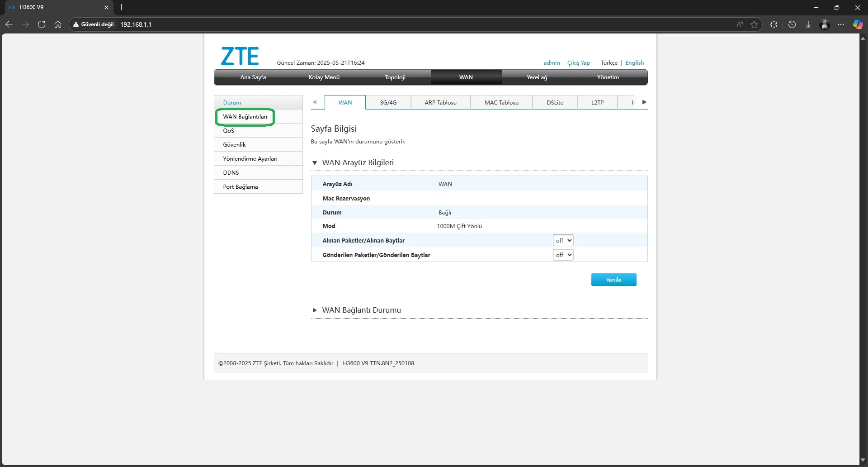Open WAN Bağlantıları in the sidebar
The image size is (868, 467).
click(x=258, y=117)
